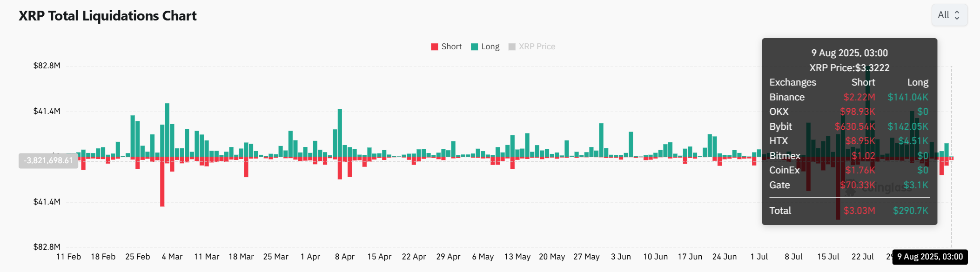Click the gray XRP Price legend square

coord(512,46)
